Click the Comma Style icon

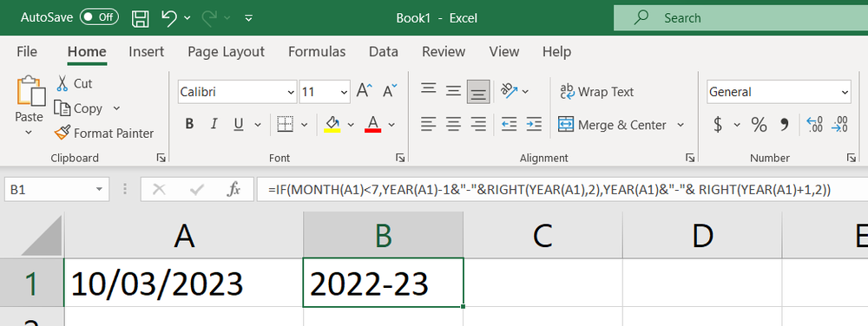[784, 125]
